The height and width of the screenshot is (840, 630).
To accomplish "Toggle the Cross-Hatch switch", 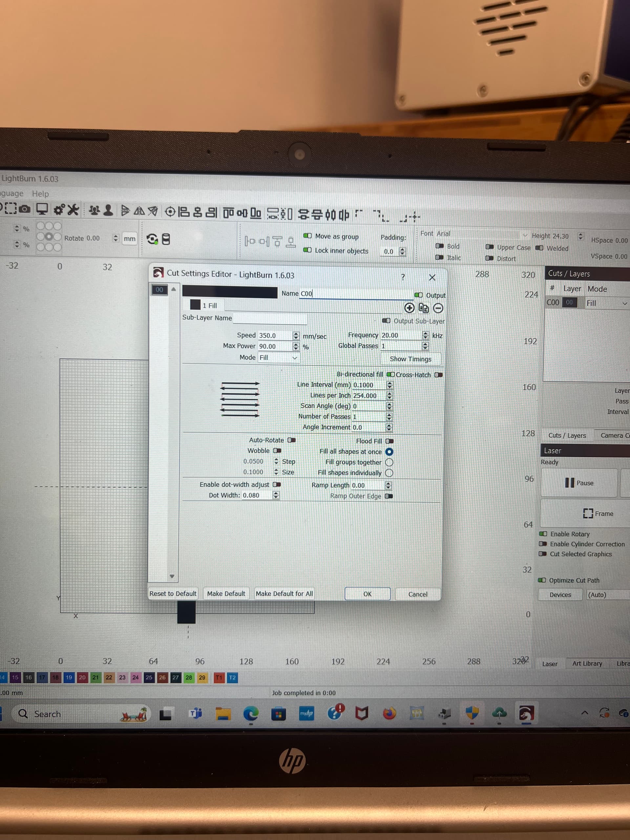I will [438, 375].
